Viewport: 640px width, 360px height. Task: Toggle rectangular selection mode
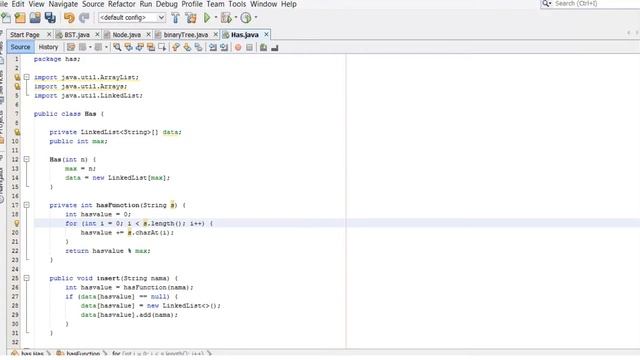(162, 47)
